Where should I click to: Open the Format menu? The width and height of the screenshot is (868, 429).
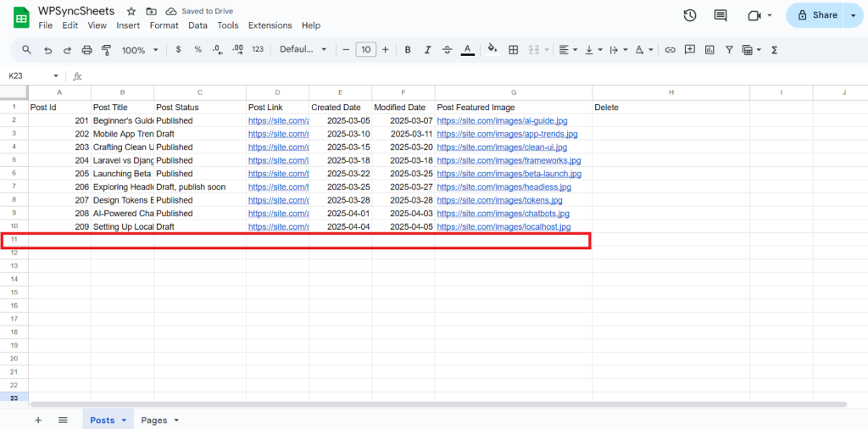[x=164, y=25]
